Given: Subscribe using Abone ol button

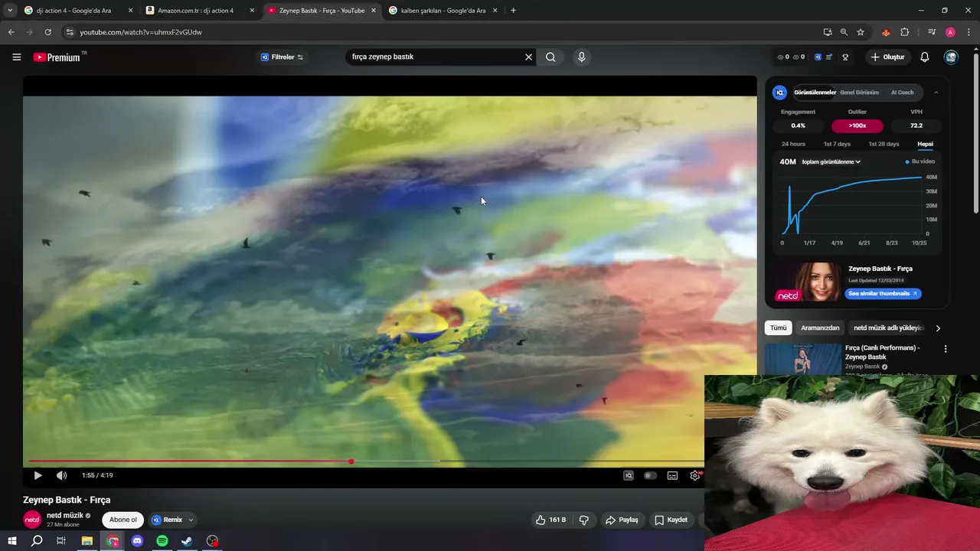Looking at the screenshot, I should point(122,520).
